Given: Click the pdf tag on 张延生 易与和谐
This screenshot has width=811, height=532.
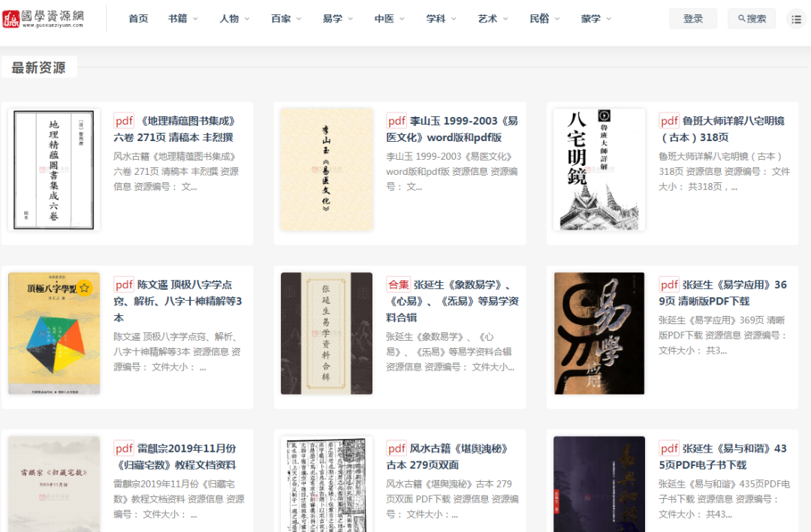Looking at the screenshot, I should coord(669,449).
